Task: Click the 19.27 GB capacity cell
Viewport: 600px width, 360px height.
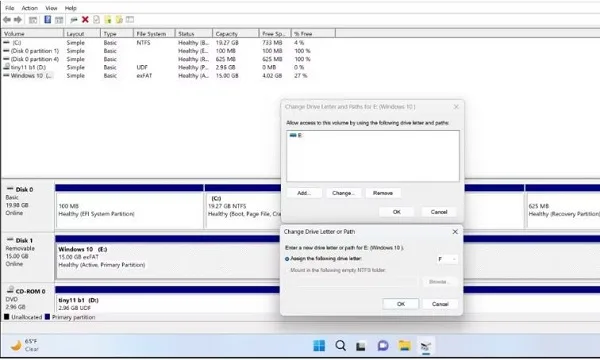Action: 227,42
